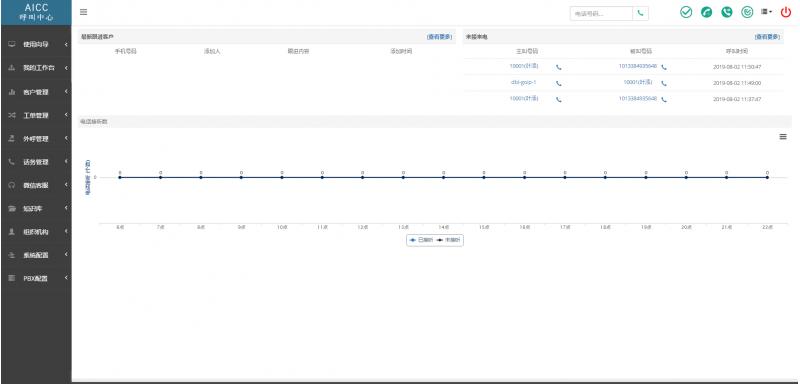Image resolution: width=800 pixels, height=384 pixels.
Task: Open caller link 10001 in the 11:50:47 row
Action: click(524, 66)
